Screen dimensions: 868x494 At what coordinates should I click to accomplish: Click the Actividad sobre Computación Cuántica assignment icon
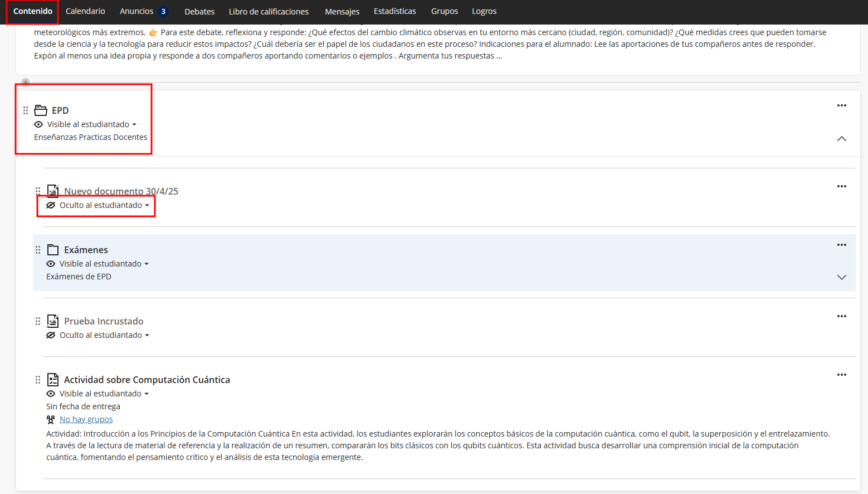coord(53,380)
